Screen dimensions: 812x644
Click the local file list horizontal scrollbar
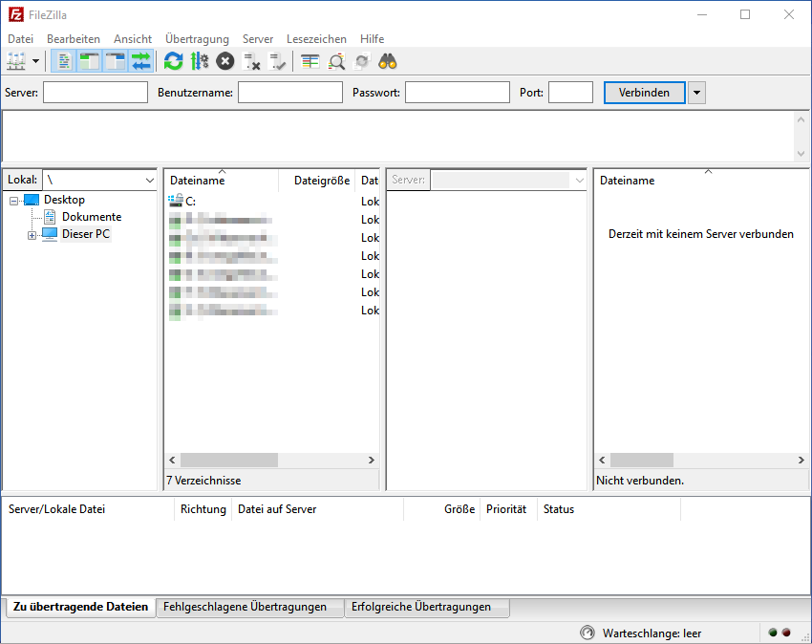(x=229, y=461)
